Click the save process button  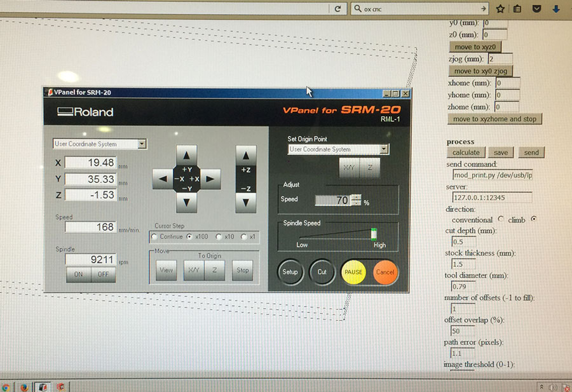pyautogui.click(x=501, y=152)
